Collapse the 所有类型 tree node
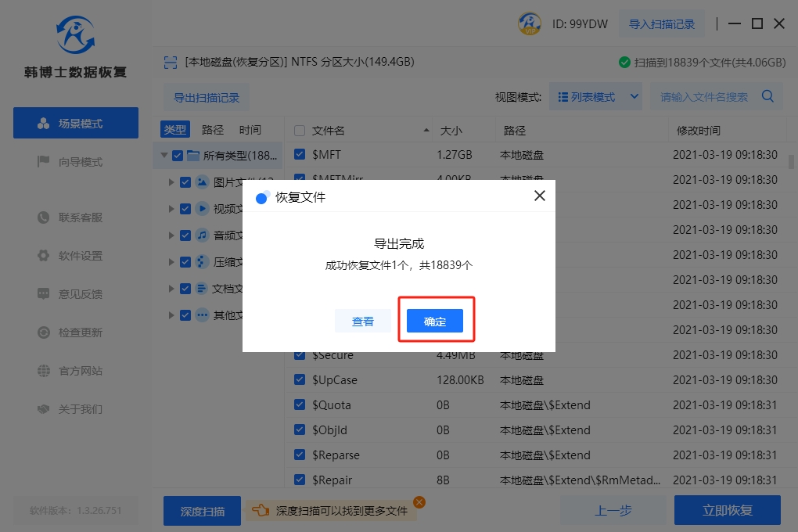The height and width of the screenshot is (532, 798). pos(164,156)
